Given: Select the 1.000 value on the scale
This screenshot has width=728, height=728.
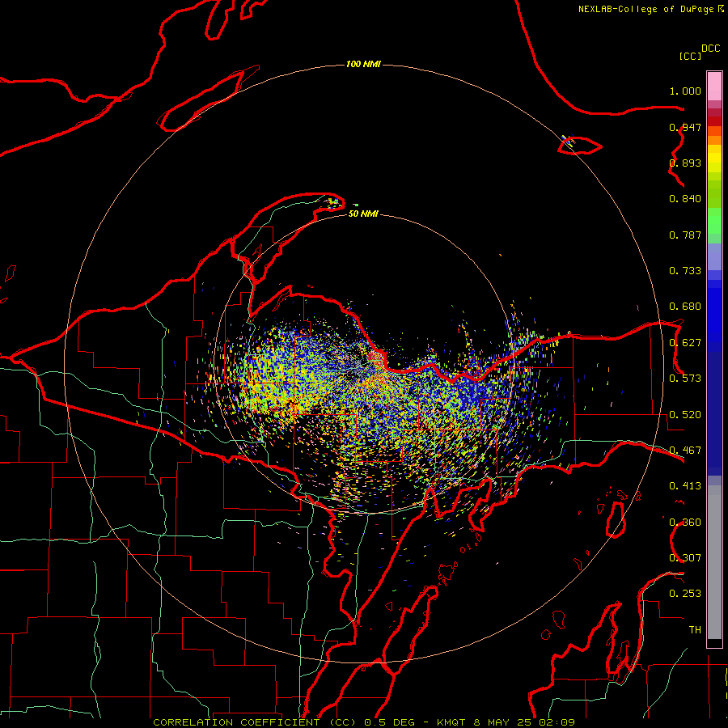Looking at the screenshot, I should point(685,91).
